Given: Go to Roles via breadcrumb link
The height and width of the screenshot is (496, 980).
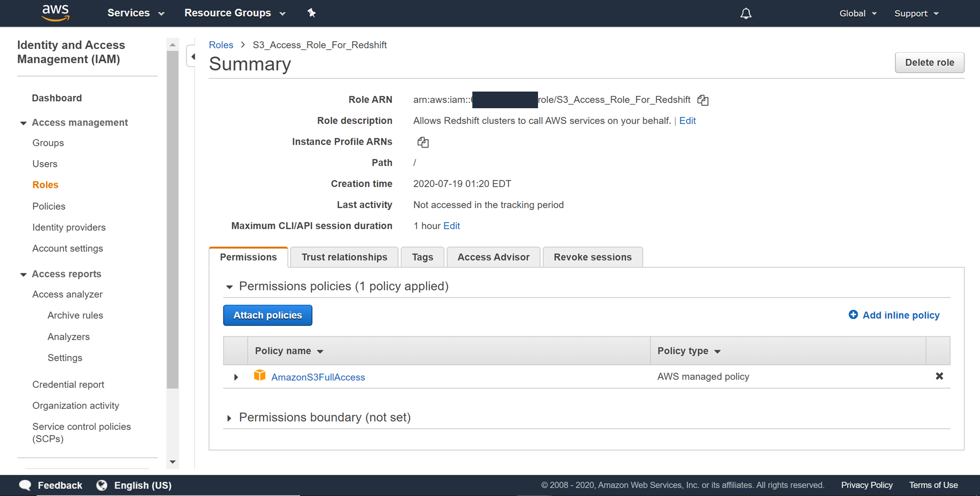Looking at the screenshot, I should [221, 45].
